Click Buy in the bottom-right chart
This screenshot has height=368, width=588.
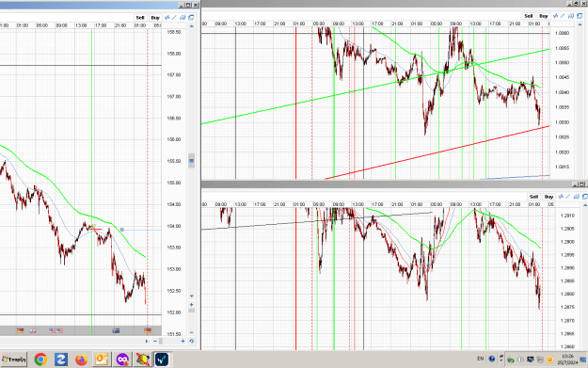pyautogui.click(x=548, y=197)
